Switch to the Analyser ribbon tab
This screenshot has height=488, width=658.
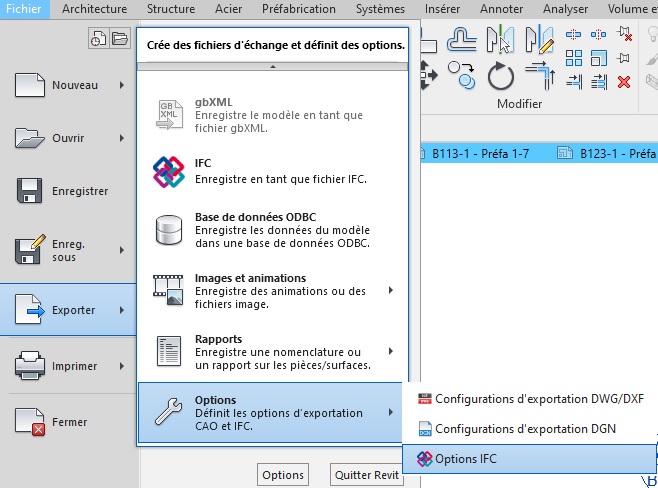coord(565,9)
